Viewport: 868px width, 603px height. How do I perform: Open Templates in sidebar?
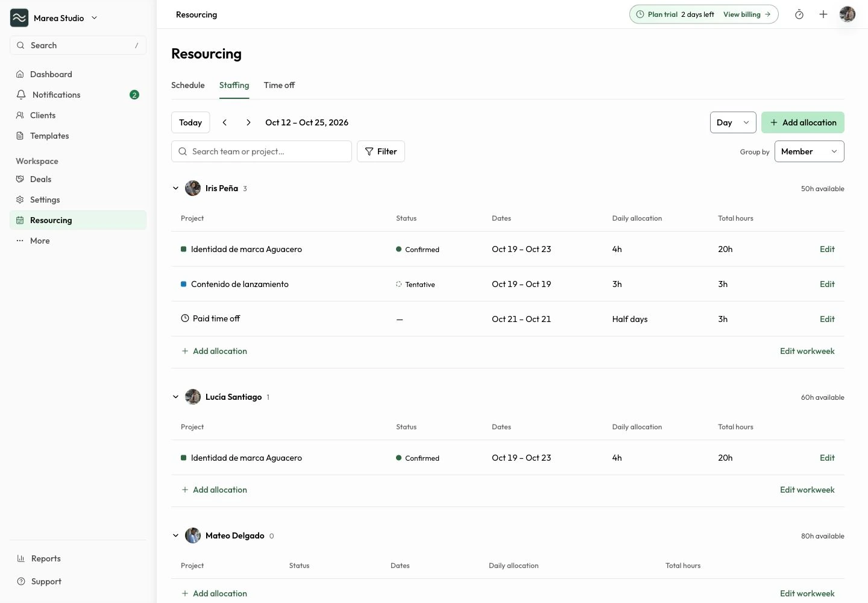(78, 136)
